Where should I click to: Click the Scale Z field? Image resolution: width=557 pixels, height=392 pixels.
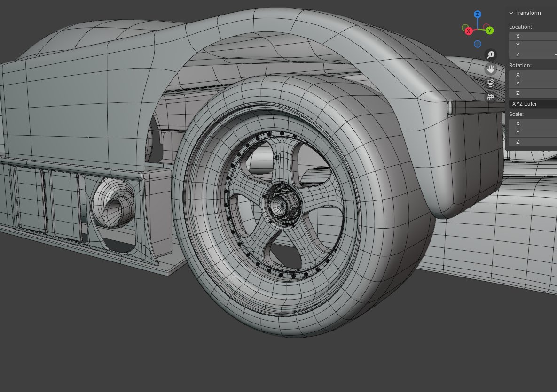click(x=533, y=142)
